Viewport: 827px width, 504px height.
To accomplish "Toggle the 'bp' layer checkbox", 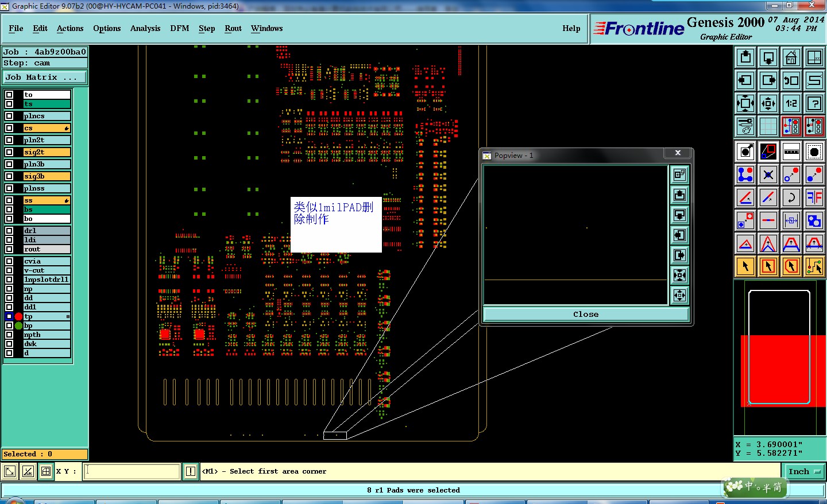I will (x=9, y=325).
